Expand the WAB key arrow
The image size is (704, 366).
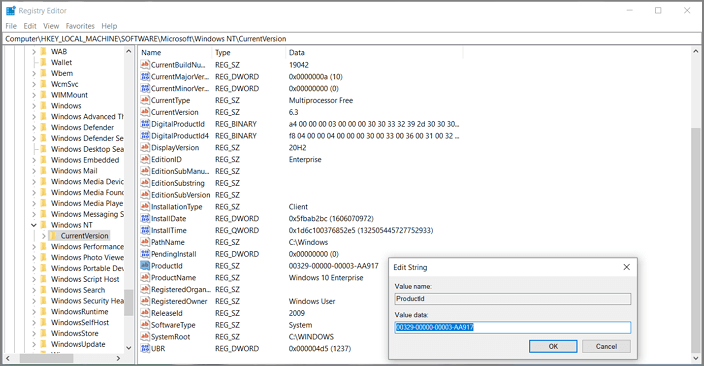pos(34,52)
